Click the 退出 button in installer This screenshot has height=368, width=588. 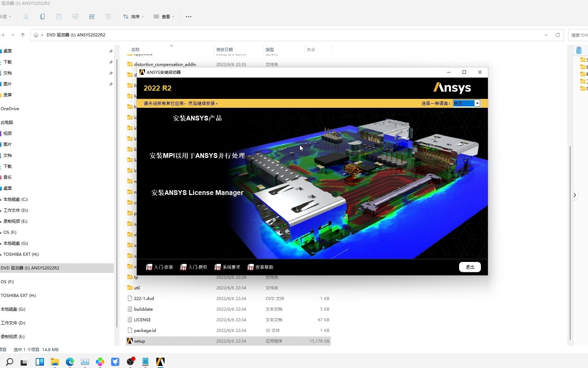pyautogui.click(x=470, y=267)
